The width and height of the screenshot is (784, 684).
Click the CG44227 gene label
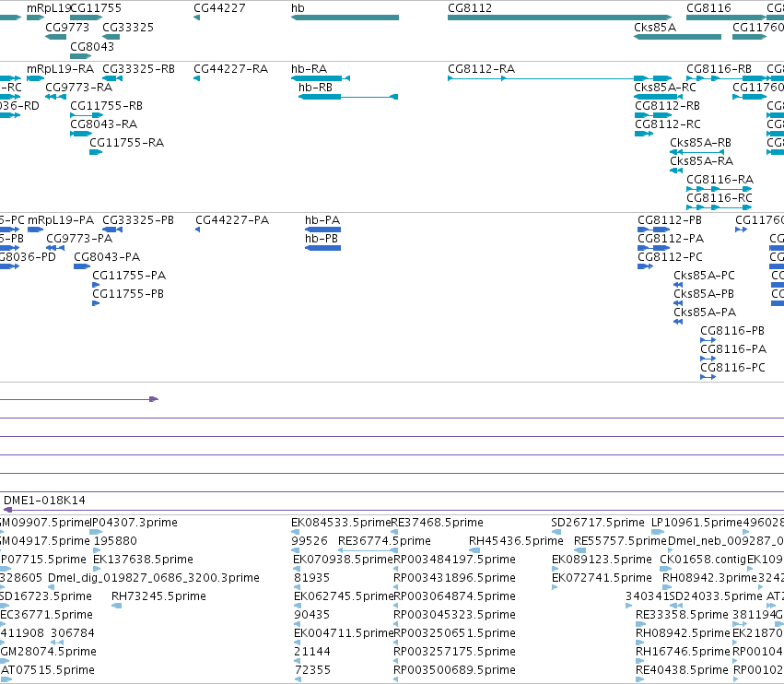pos(219,8)
